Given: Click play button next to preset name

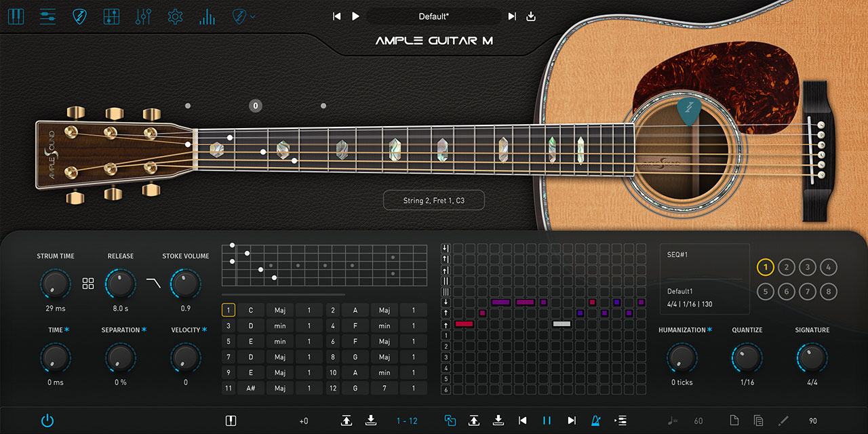Looking at the screenshot, I should point(355,16).
